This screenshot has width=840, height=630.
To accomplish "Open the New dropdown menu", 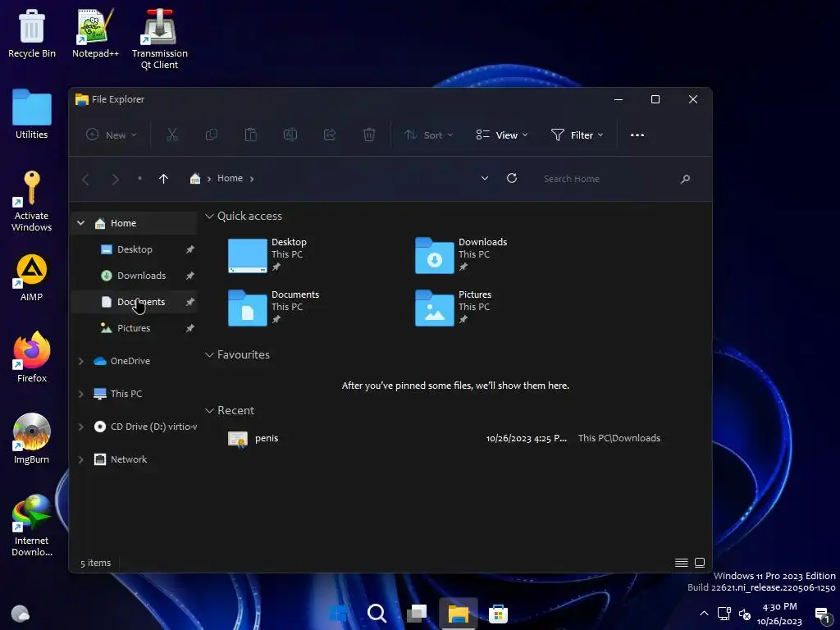I will 112,135.
